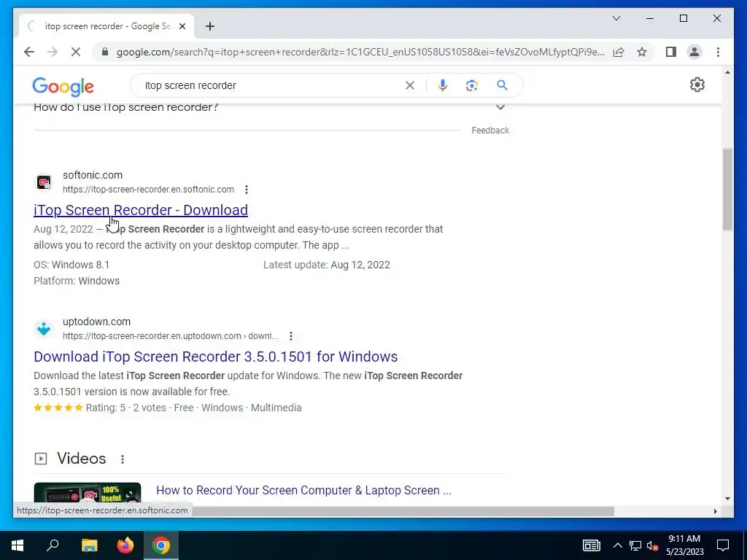Click the padlock site info icon
This screenshot has width=747, height=560.
tap(105, 52)
